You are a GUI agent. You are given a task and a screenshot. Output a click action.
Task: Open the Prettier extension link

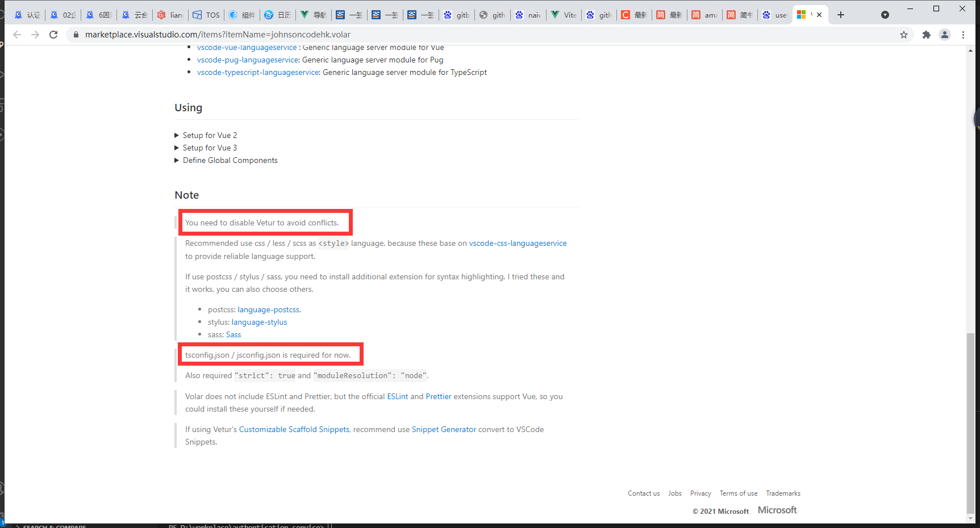click(x=438, y=396)
